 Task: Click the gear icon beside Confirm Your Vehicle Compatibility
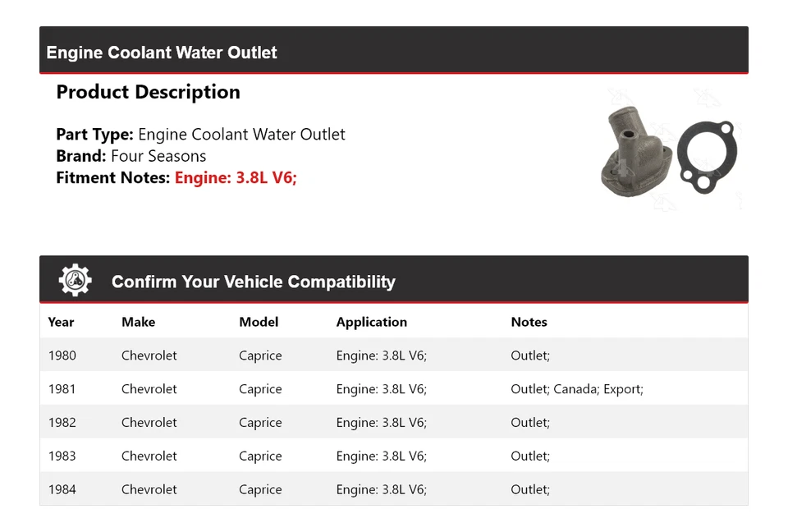point(75,281)
